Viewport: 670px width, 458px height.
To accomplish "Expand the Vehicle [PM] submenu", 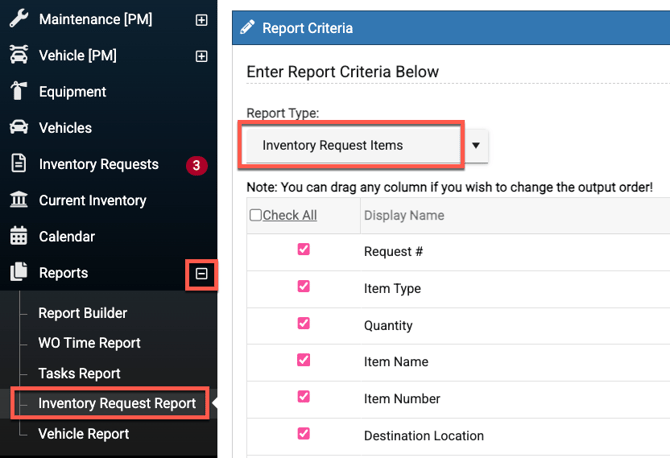I will click(201, 56).
